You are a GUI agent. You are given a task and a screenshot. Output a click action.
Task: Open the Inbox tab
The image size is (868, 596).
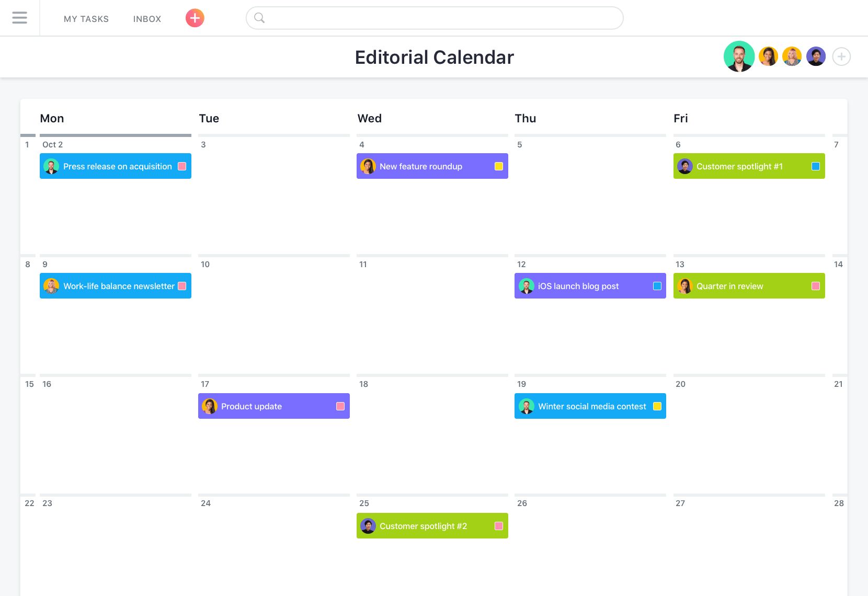tap(147, 18)
